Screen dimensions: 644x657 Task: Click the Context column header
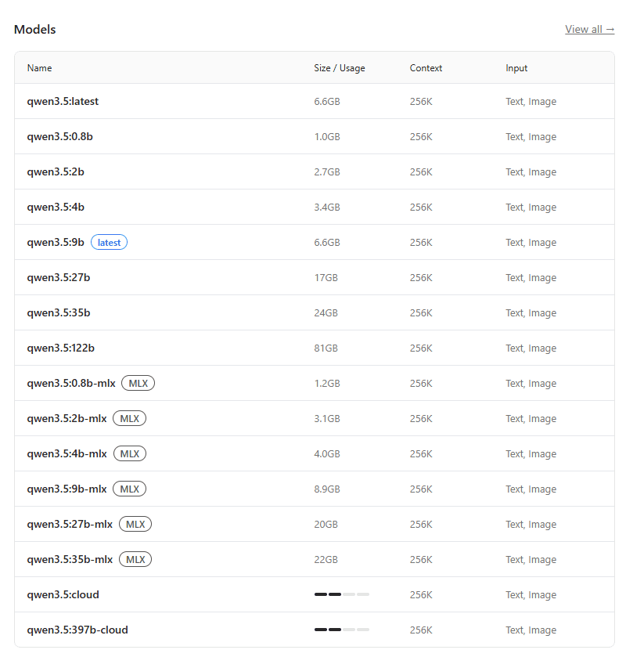point(426,68)
